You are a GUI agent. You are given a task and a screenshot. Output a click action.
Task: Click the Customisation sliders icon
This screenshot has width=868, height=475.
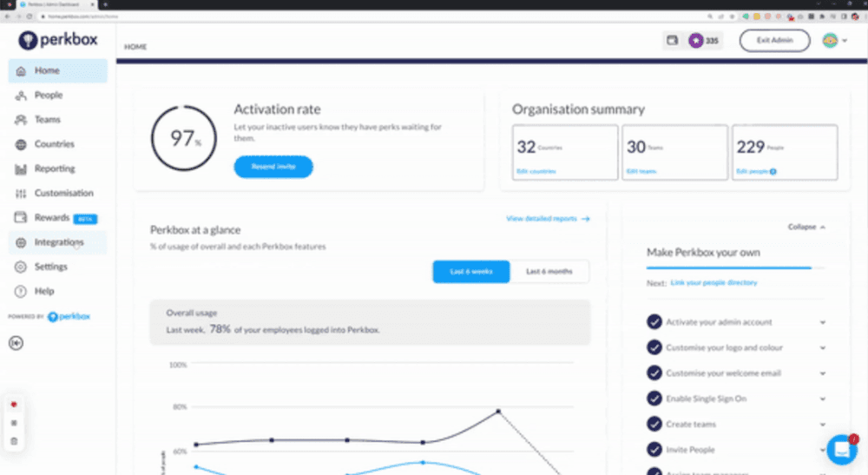[x=21, y=193]
